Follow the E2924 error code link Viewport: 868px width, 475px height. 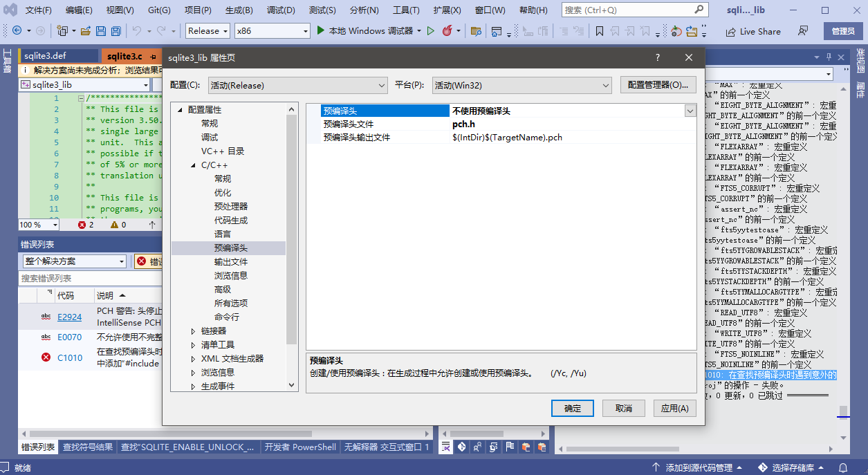point(69,317)
